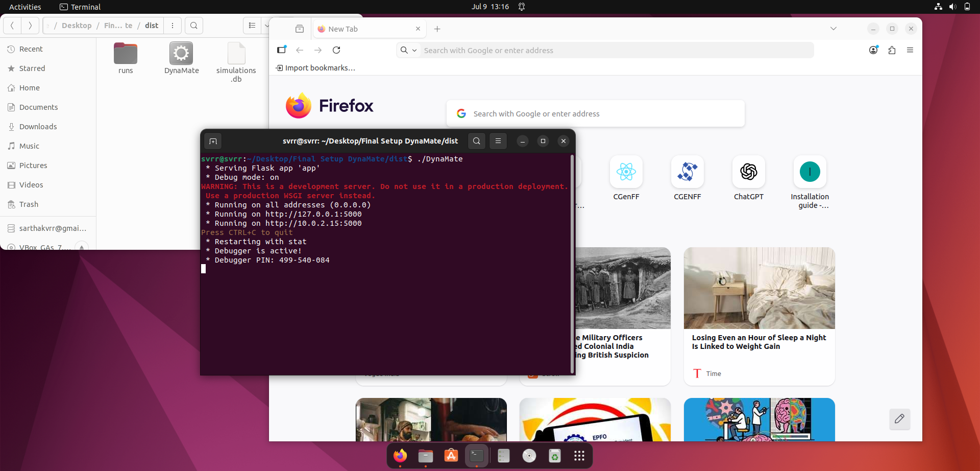Viewport: 980px width, 471px height.
Task: Open the Installation guide shortcut
Action: pyautogui.click(x=810, y=182)
